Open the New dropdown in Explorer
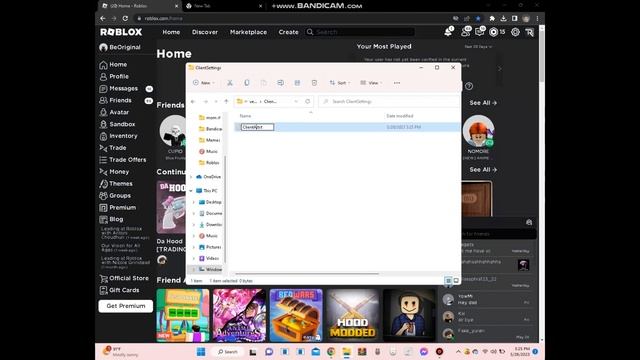Image resolution: width=640 pixels, height=360 pixels. click(x=203, y=83)
